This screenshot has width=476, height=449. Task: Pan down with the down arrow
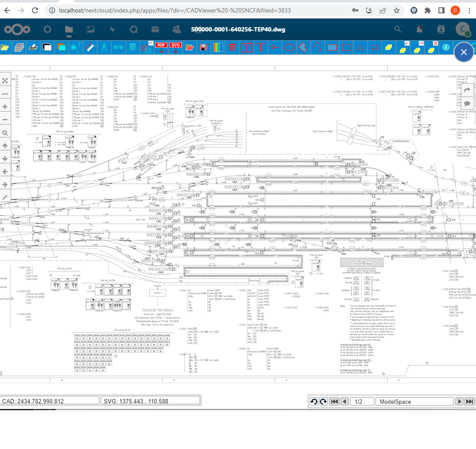(x=5, y=159)
